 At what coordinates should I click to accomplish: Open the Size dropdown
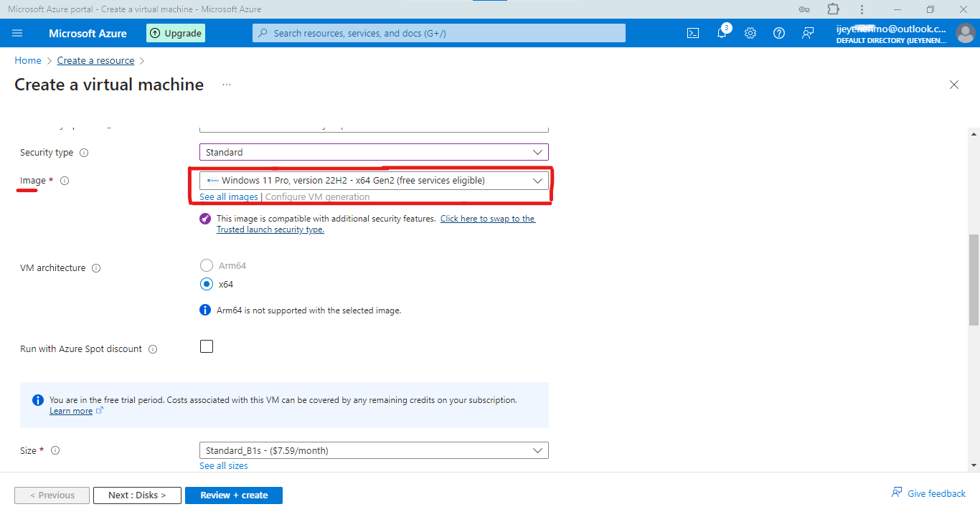(x=374, y=450)
